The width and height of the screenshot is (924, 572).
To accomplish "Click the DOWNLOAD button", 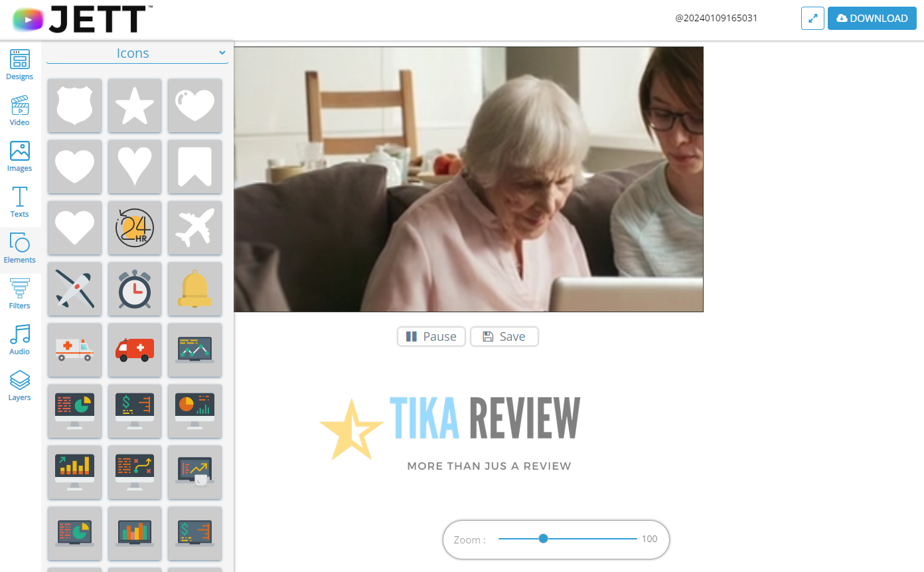I will tap(872, 18).
